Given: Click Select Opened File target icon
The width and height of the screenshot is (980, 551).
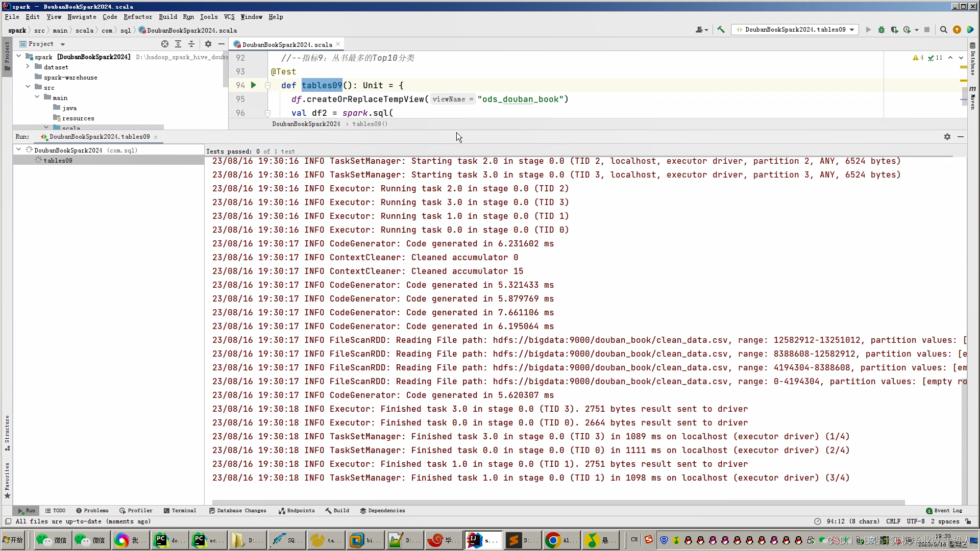Looking at the screenshot, I should pos(164,44).
